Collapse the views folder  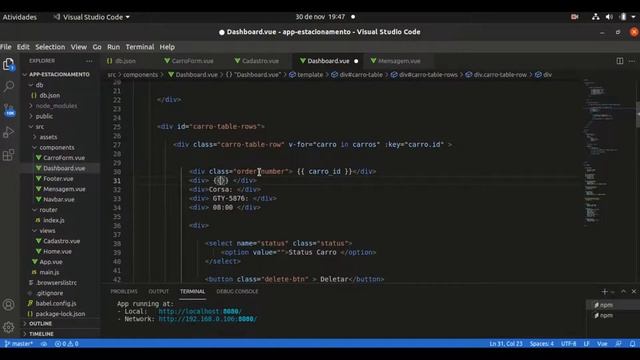(47, 231)
